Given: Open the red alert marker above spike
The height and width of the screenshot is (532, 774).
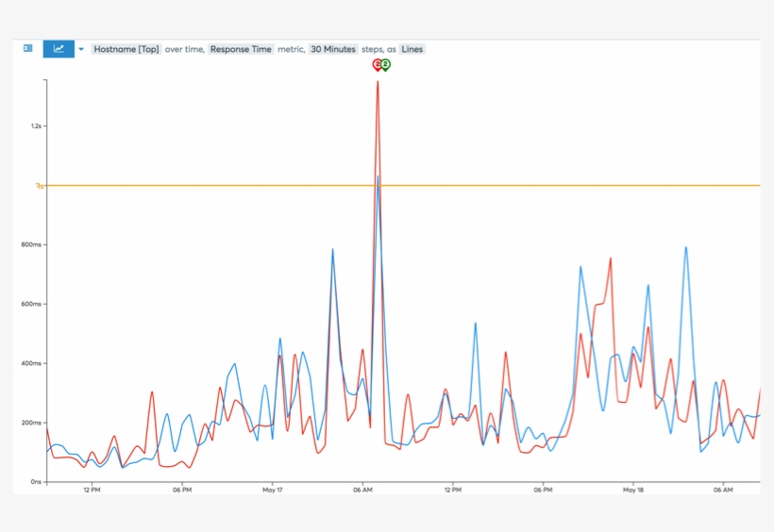Looking at the screenshot, I should [378, 65].
